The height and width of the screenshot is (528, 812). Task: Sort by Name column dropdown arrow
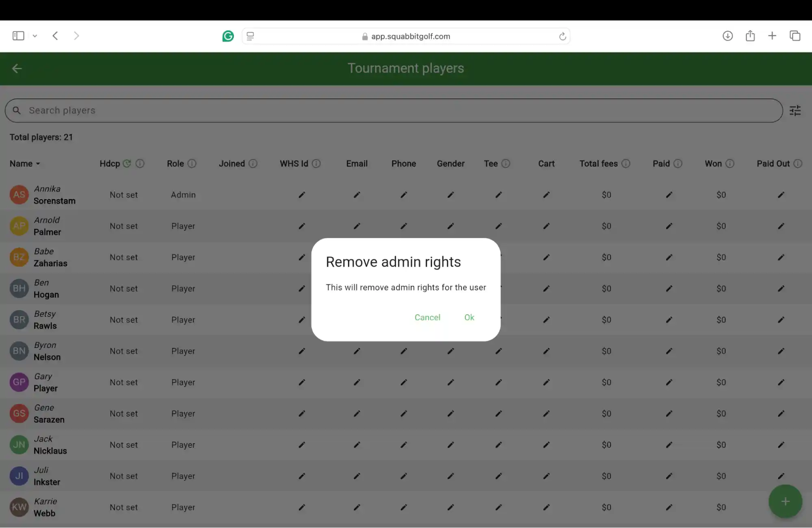click(38, 164)
